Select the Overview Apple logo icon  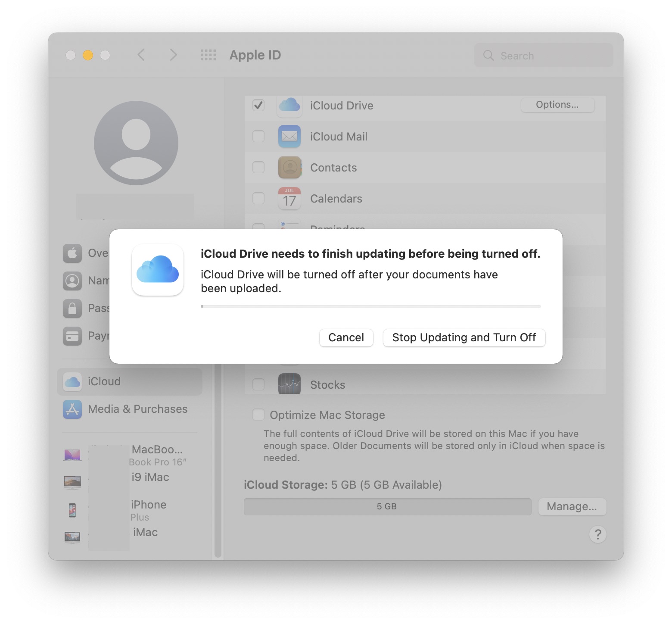click(72, 253)
